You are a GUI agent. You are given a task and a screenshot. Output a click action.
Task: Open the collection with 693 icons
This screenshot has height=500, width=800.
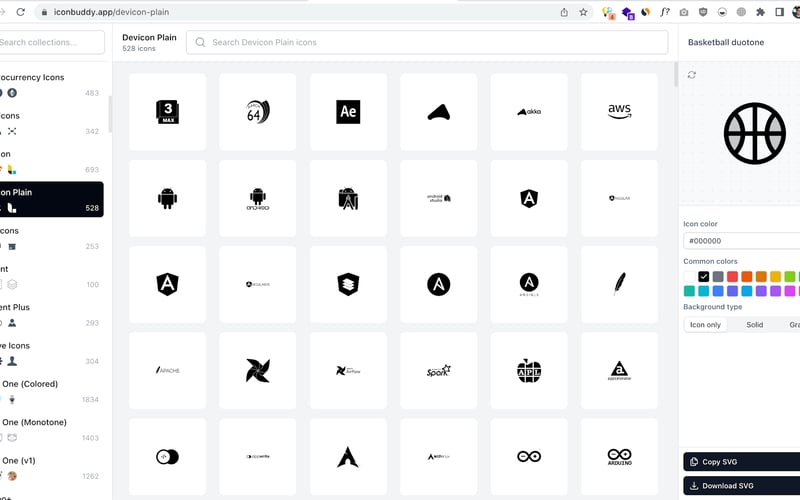51,161
